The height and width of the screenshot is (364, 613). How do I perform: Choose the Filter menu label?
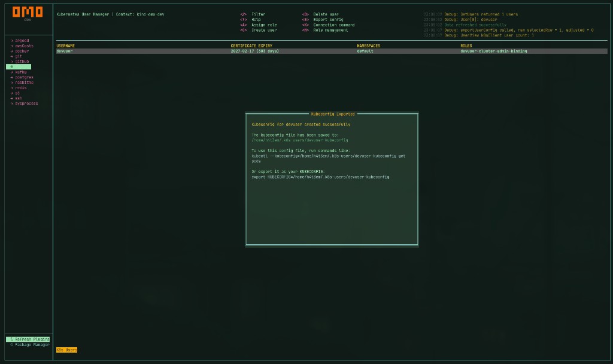point(259,14)
